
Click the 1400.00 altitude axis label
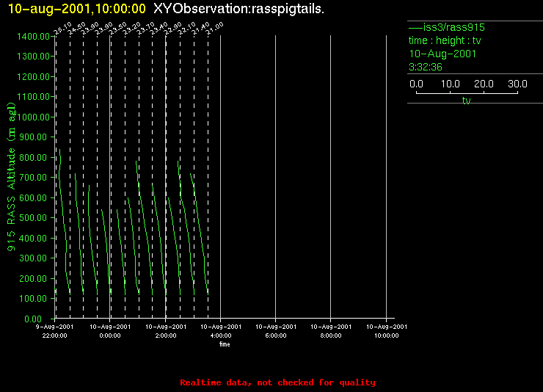click(33, 37)
